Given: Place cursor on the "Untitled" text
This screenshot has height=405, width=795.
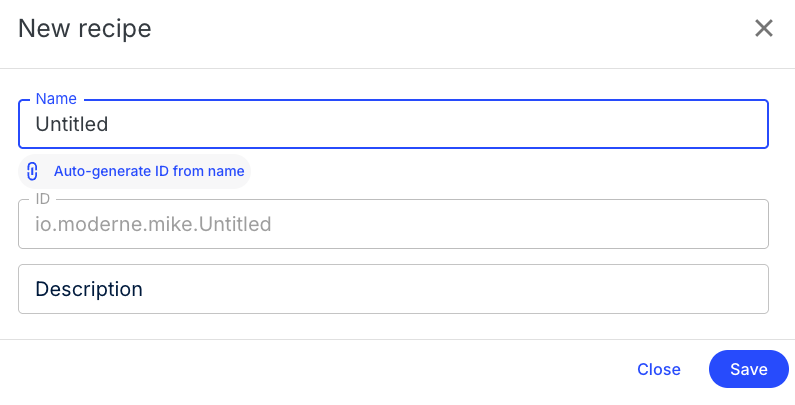Looking at the screenshot, I should (72, 125).
